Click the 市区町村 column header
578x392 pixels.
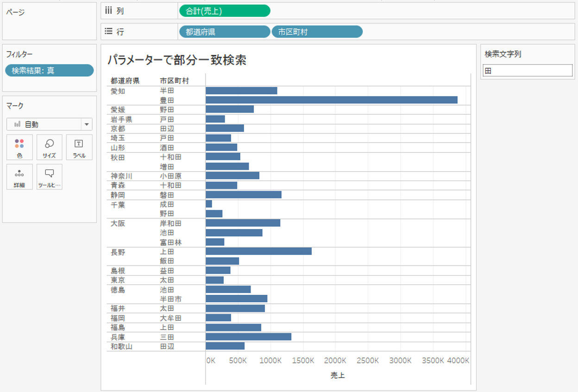pyautogui.click(x=175, y=81)
